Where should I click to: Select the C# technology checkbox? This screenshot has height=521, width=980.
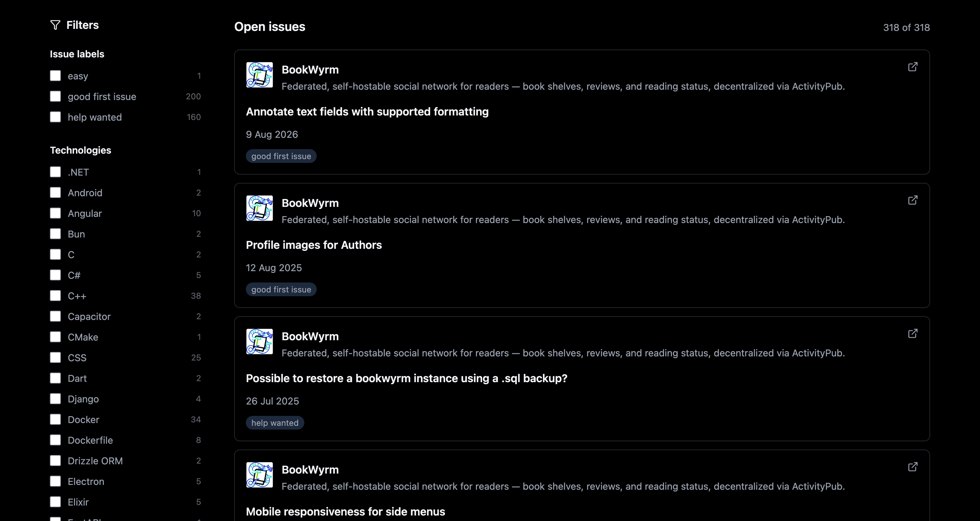coord(56,275)
